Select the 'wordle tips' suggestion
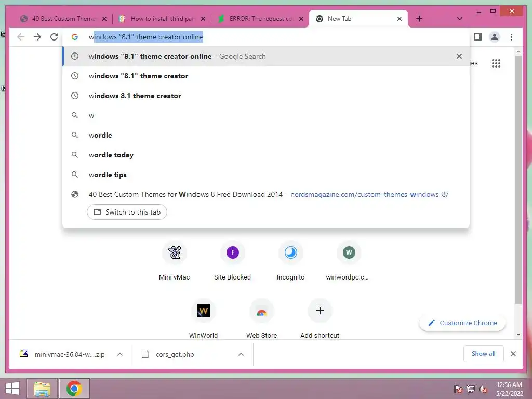 tap(267, 175)
